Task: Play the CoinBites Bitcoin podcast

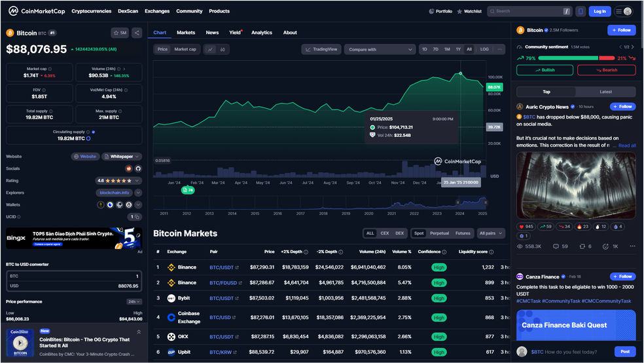Action: tap(20, 343)
